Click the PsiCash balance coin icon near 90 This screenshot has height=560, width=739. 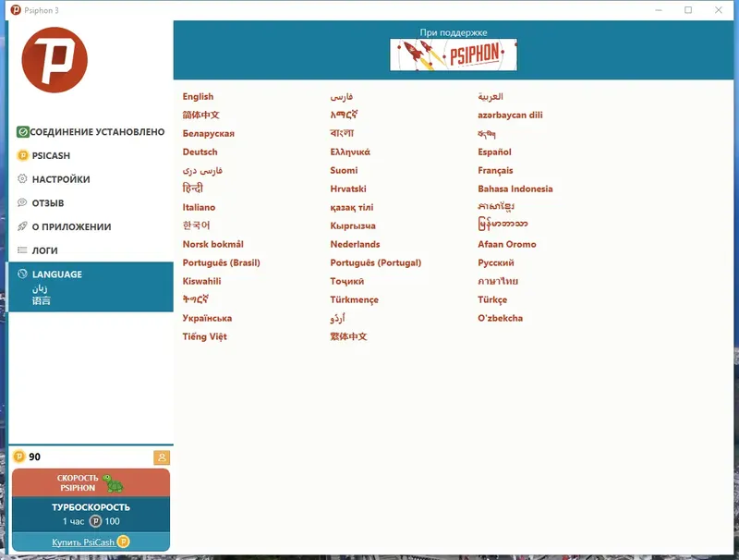pos(18,457)
